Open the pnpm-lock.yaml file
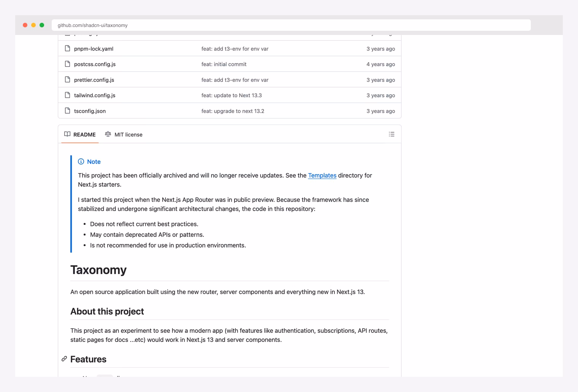The width and height of the screenshot is (578, 392). (94, 49)
